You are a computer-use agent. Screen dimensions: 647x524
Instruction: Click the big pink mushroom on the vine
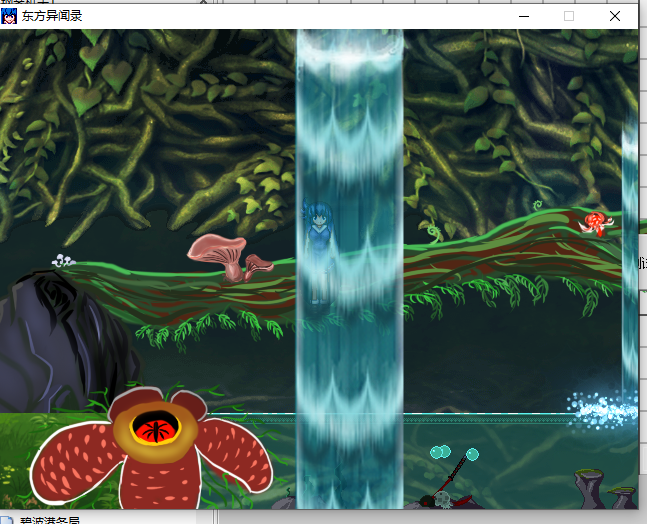pyautogui.click(x=219, y=257)
